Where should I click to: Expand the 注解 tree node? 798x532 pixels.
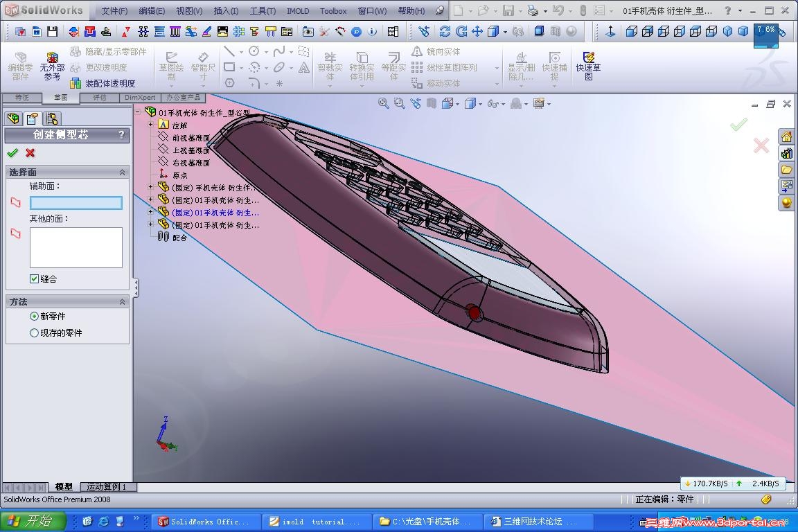pyautogui.click(x=150, y=125)
